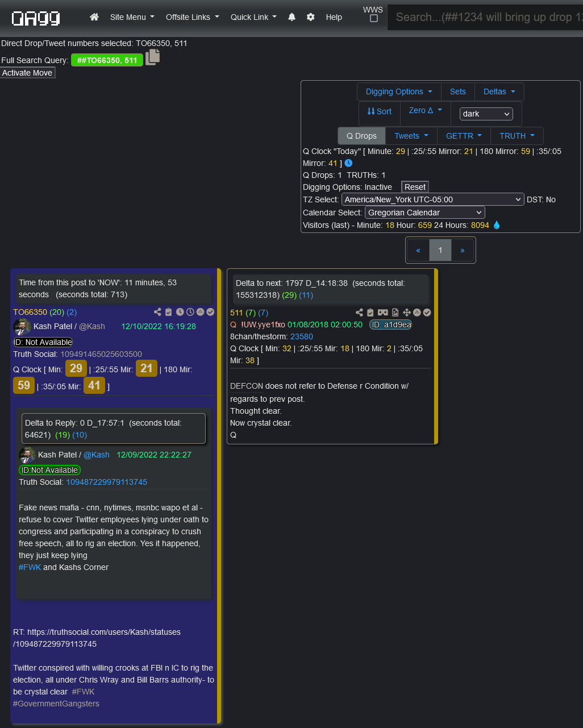Click Q Clock 180 mirror badge 59

(x=24, y=385)
